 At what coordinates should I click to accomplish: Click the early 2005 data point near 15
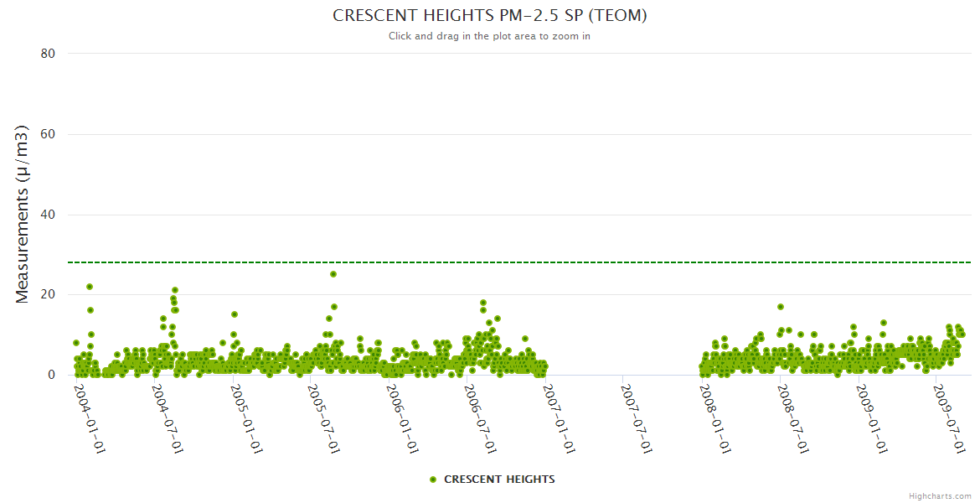pyautogui.click(x=235, y=314)
